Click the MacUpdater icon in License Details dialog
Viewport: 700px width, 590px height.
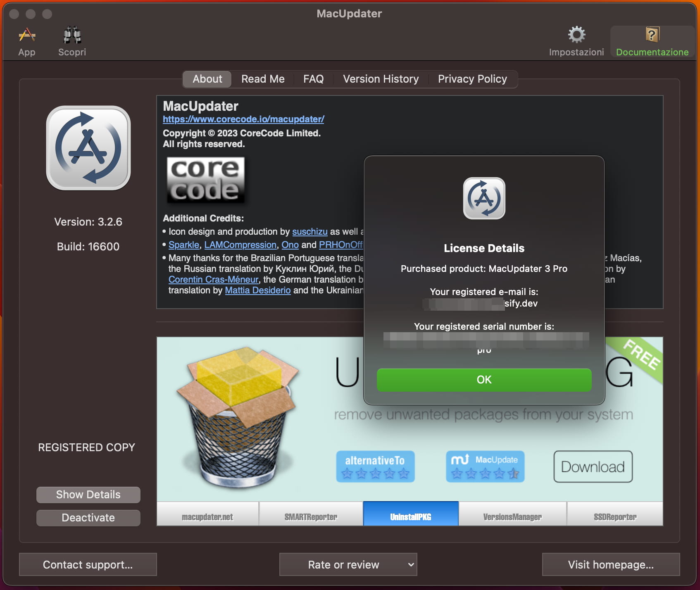click(x=484, y=198)
